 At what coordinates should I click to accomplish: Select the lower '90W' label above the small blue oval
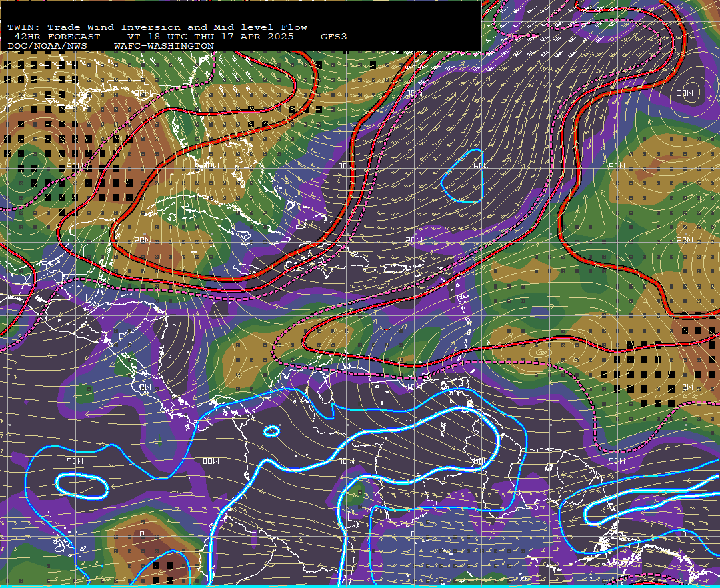(75, 461)
